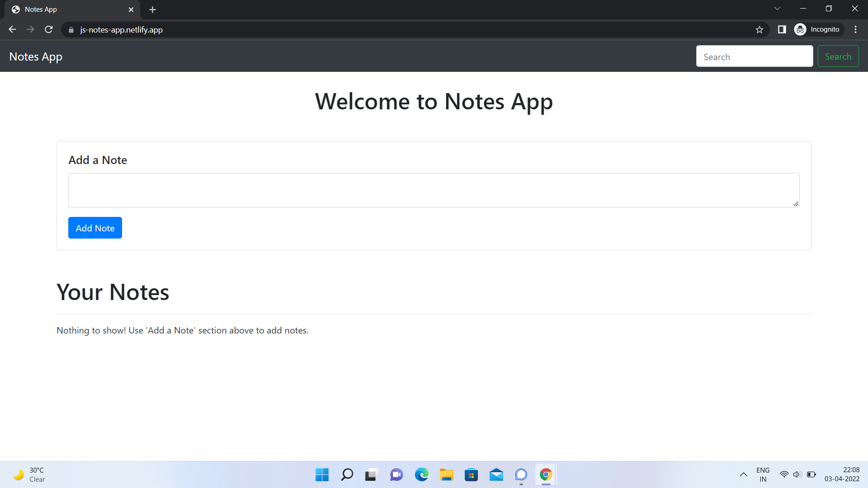Click the battery tray icon
868x488 pixels.
coord(811,474)
